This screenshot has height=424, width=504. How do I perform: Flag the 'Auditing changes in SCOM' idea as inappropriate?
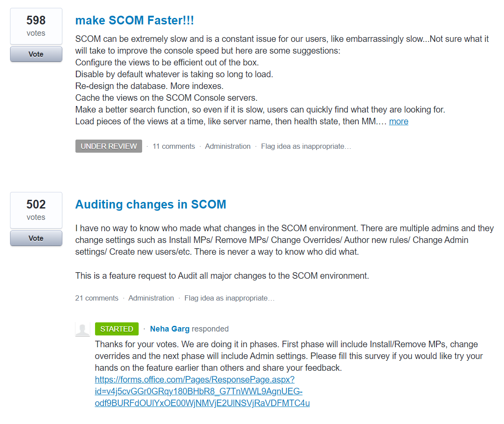229,298
